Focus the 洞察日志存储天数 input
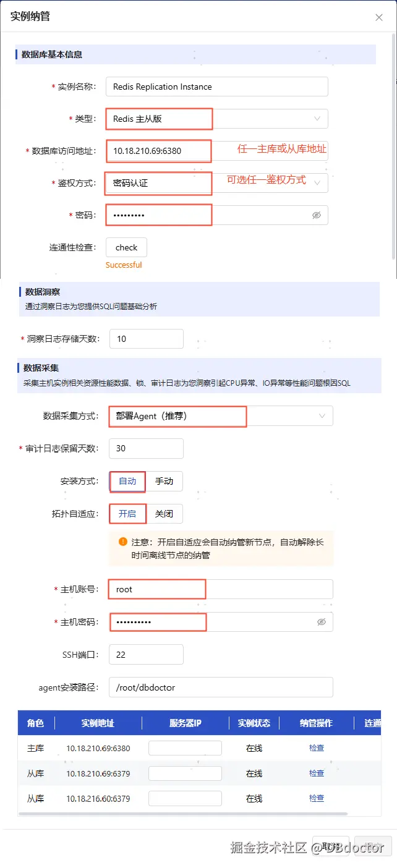This screenshot has height=868, width=397. tap(146, 339)
